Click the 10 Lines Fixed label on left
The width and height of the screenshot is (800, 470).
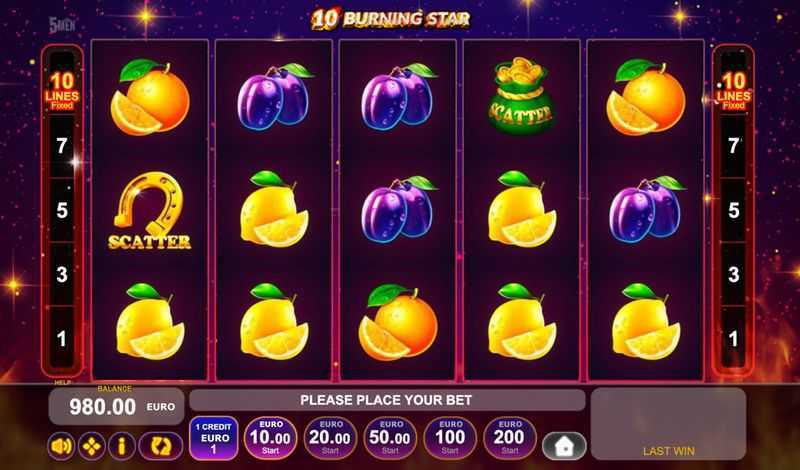tap(62, 91)
